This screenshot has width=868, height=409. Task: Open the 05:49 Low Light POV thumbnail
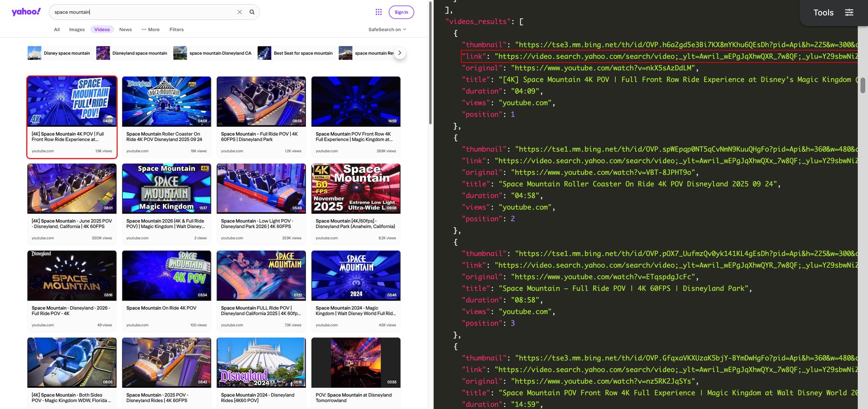pyautogui.click(x=261, y=189)
